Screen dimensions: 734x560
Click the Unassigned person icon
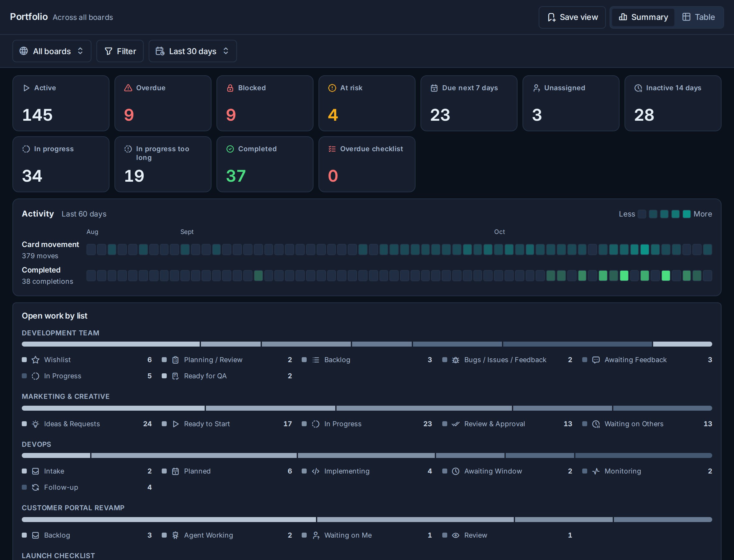(536, 88)
